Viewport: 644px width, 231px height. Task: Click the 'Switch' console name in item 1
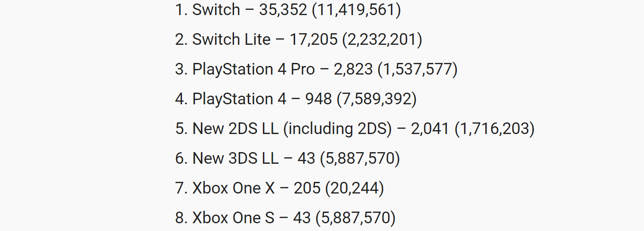[216, 9]
